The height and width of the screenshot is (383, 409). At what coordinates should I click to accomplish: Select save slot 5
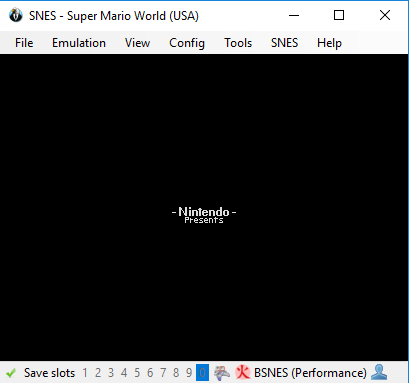tap(137, 373)
